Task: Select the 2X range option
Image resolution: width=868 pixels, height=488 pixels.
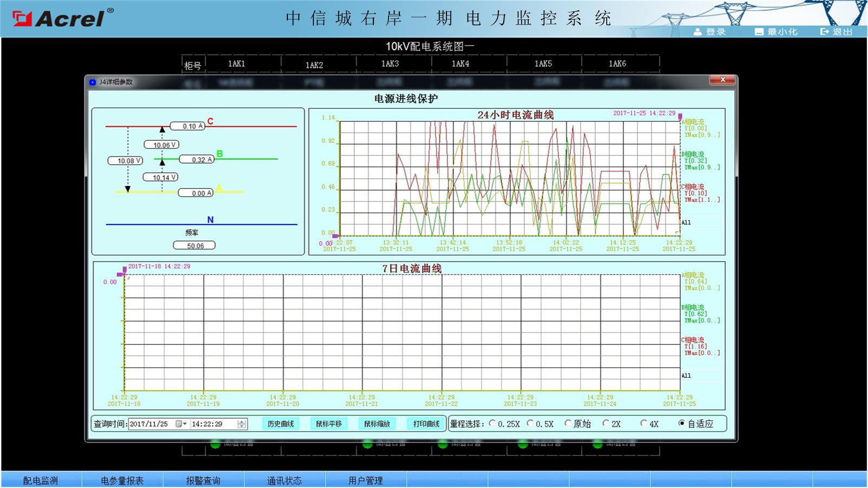Action: point(606,424)
